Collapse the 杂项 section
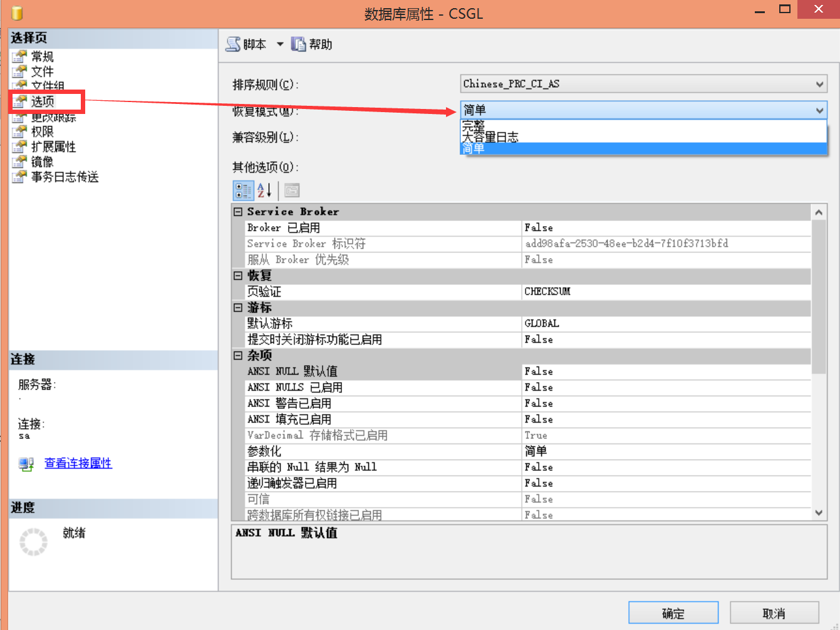The image size is (840, 630). (x=238, y=356)
